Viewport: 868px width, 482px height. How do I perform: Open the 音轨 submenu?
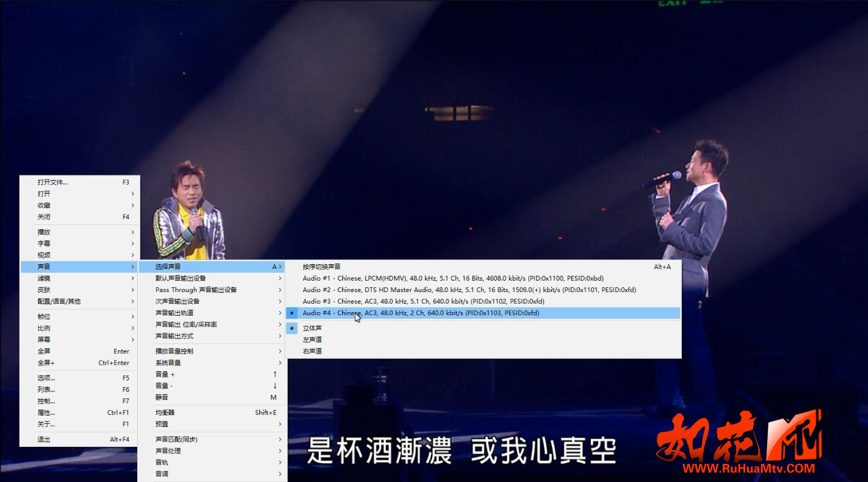click(212, 462)
